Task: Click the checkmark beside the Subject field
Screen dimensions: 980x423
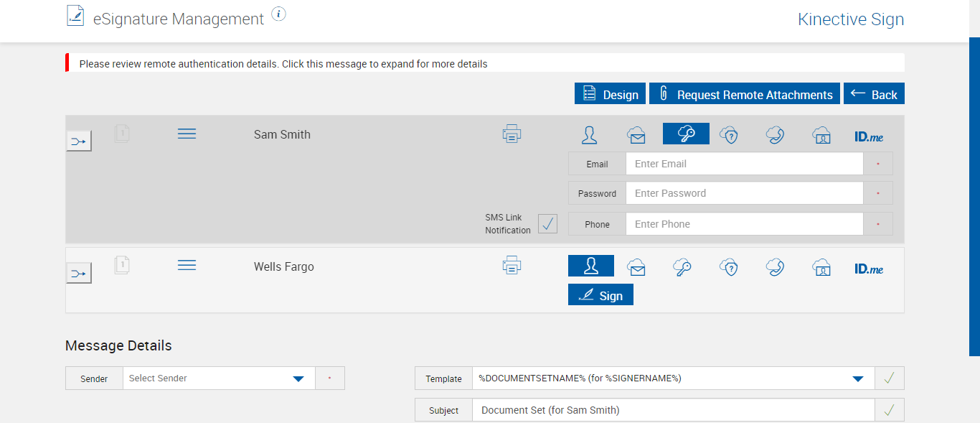Action: (890, 410)
